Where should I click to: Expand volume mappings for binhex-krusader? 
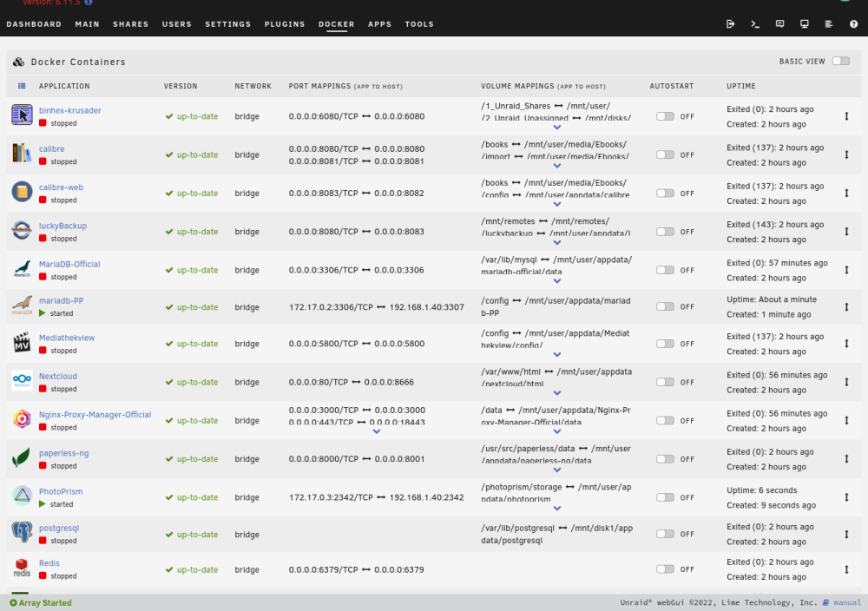point(557,128)
